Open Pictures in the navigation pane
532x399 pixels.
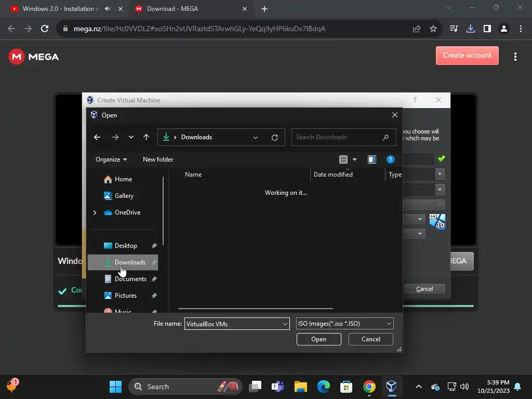tap(126, 296)
